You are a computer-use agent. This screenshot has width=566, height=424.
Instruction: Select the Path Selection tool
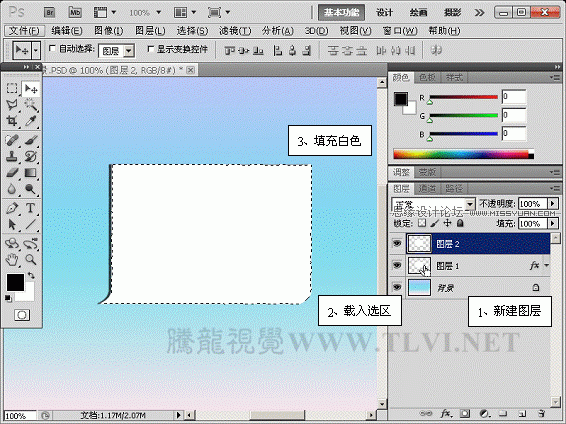(12, 224)
